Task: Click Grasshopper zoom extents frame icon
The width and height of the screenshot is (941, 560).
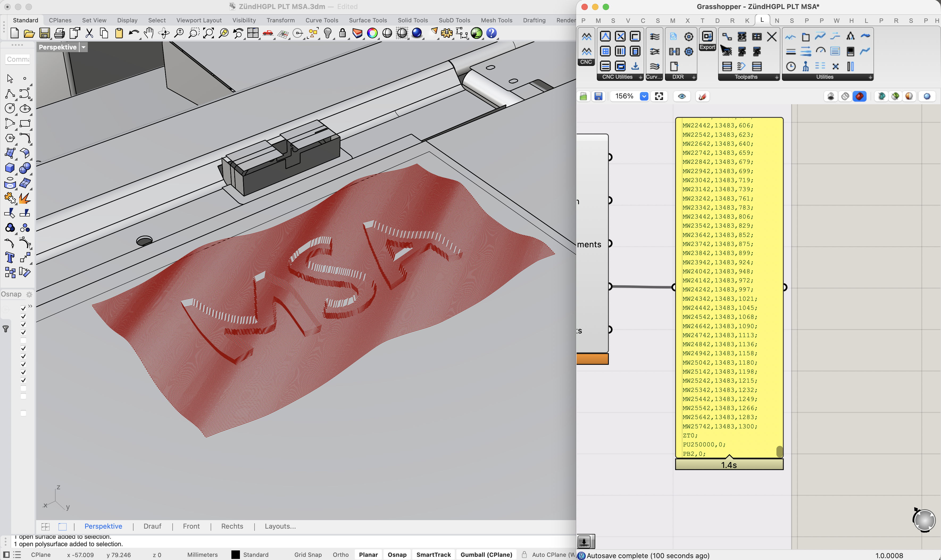Action: (x=659, y=97)
